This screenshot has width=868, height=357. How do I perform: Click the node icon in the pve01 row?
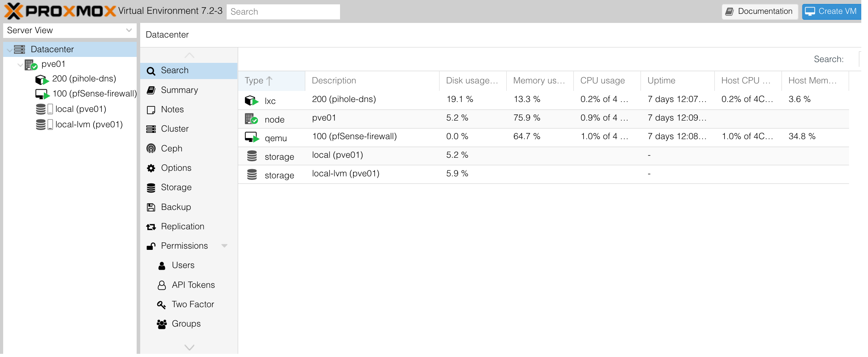tap(251, 119)
